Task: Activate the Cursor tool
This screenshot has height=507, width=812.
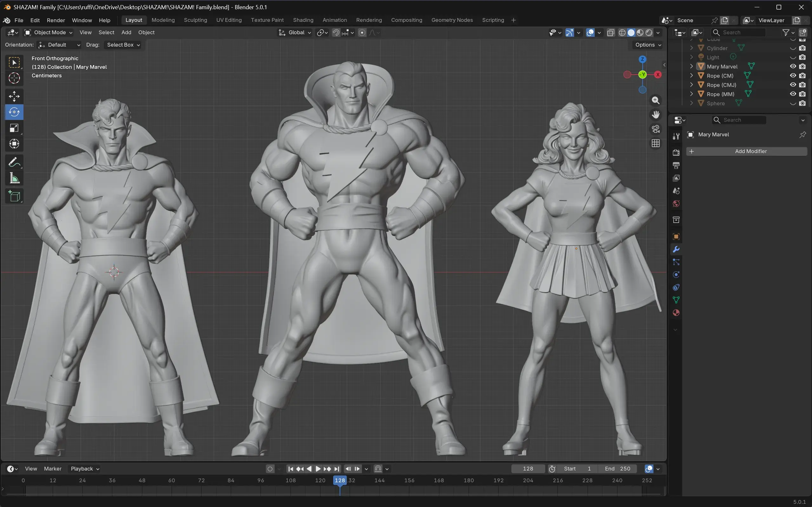Action: 14,78
